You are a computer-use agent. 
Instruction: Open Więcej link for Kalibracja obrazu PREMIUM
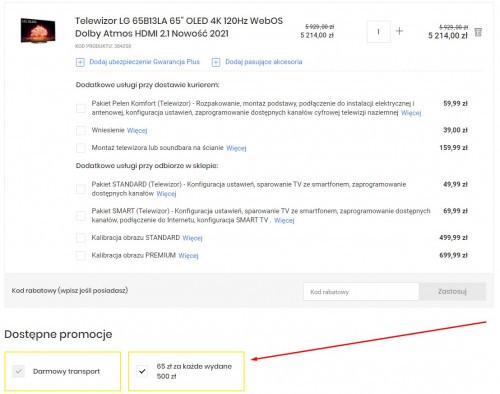pos(188,256)
